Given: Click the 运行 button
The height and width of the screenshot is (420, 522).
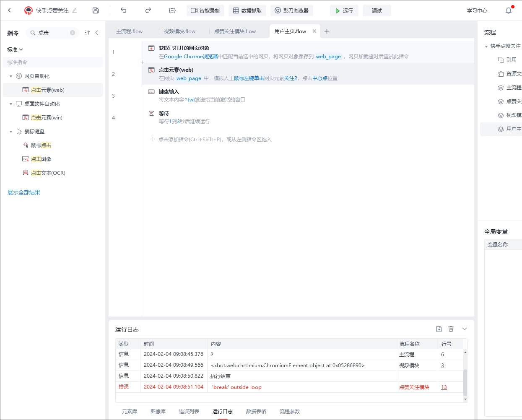Looking at the screenshot, I should 344,10.
